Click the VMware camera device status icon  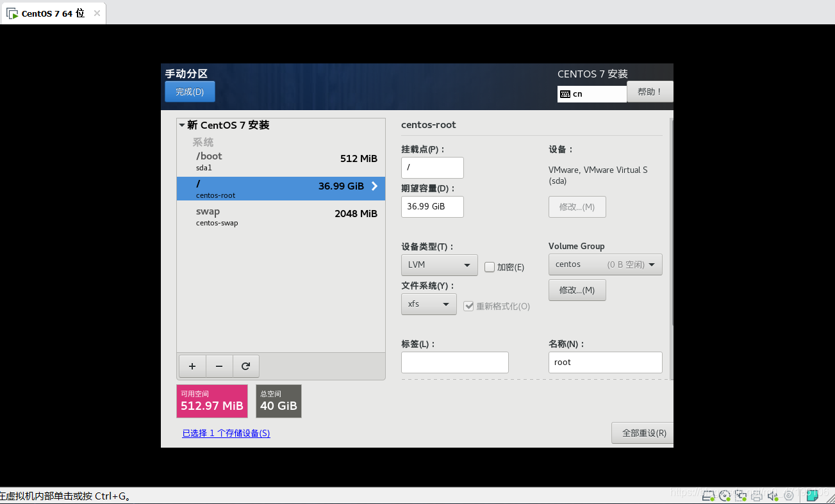tap(789, 495)
